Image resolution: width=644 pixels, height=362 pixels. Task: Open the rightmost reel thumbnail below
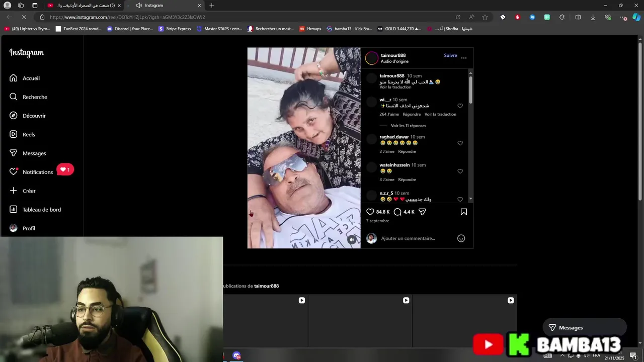[x=465, y=321]
